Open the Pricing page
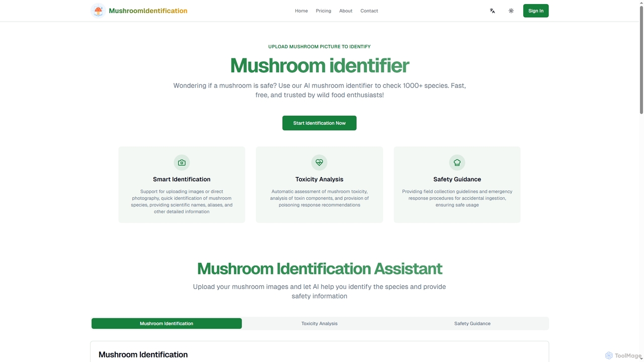 324,11
